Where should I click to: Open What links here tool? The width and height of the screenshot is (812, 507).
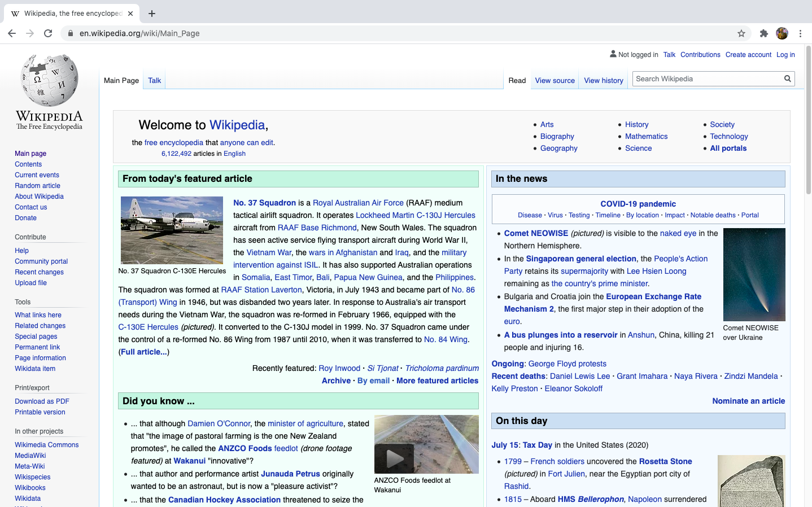38,315
